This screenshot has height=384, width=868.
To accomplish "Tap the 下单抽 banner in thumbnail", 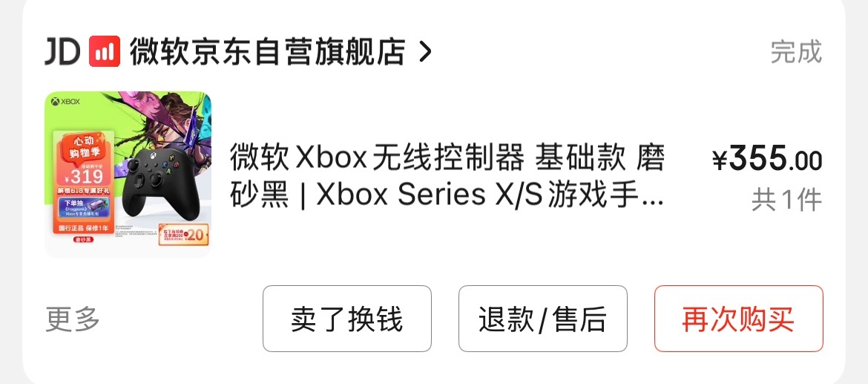I will pos(83,207).
